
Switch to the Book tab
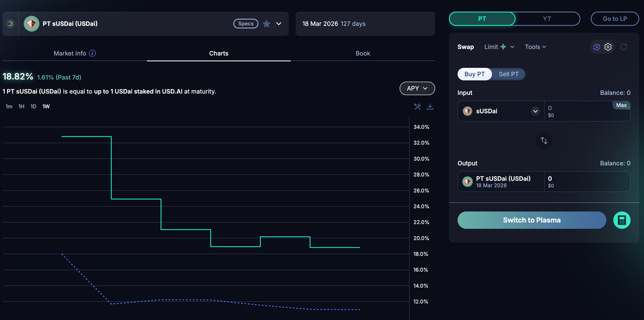coord(363,53)
